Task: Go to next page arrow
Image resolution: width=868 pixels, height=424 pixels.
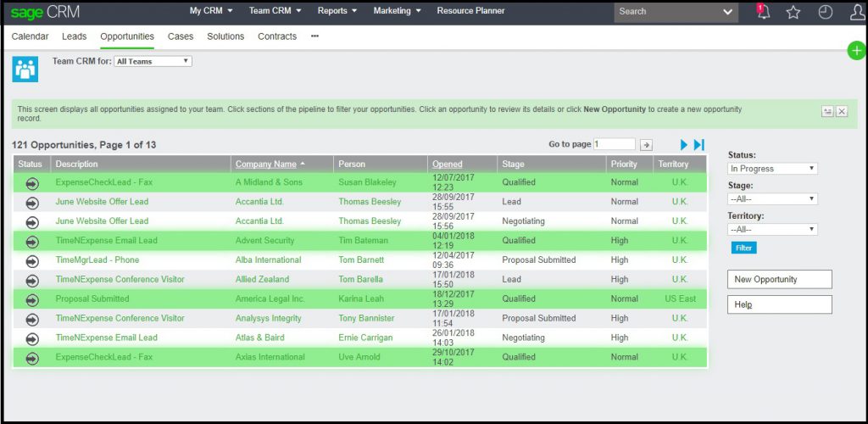Action: click(x=684, y=145)
